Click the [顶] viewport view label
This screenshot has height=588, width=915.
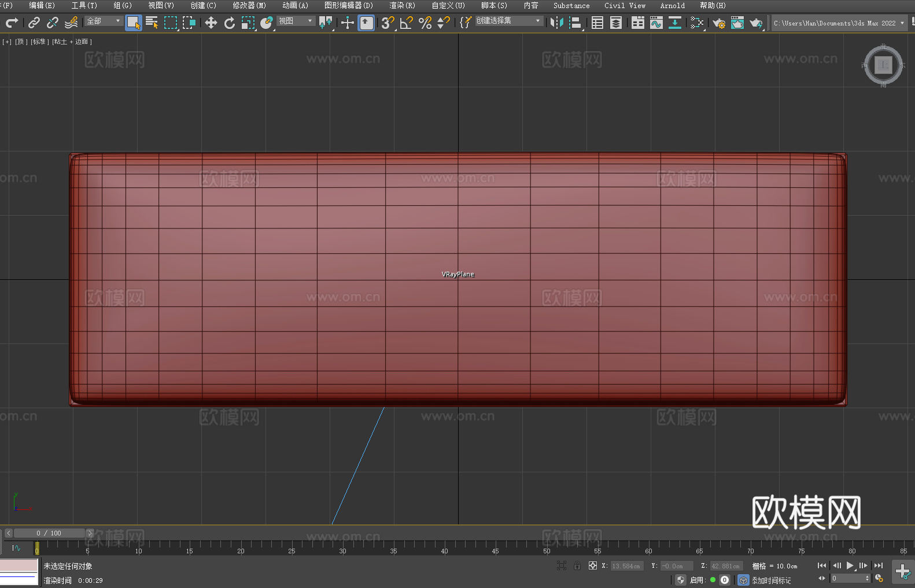(21, 42)
